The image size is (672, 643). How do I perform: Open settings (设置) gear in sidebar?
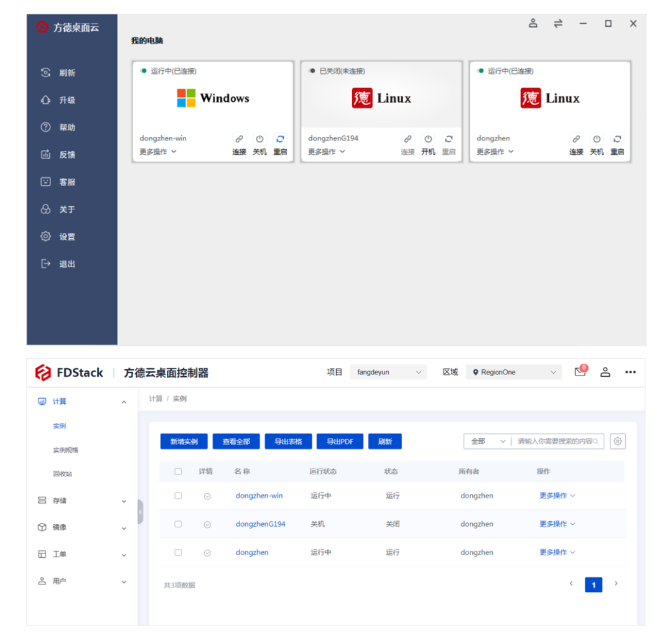tap(45, 236)
